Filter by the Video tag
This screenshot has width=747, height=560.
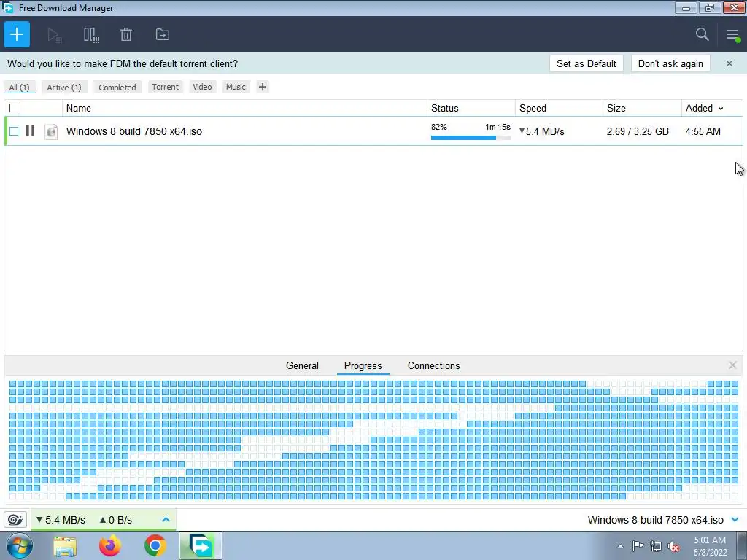pos(202,87)
